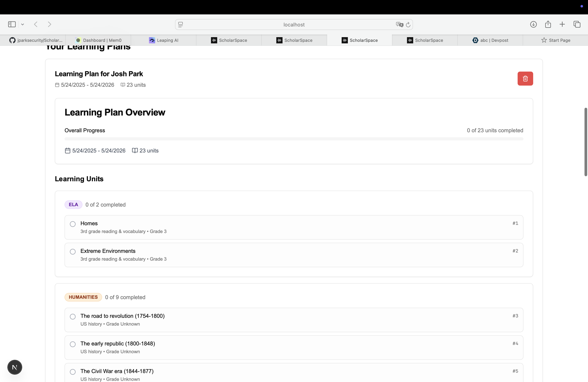Mark Extreme Environments unit as completed

click(73, 252)
